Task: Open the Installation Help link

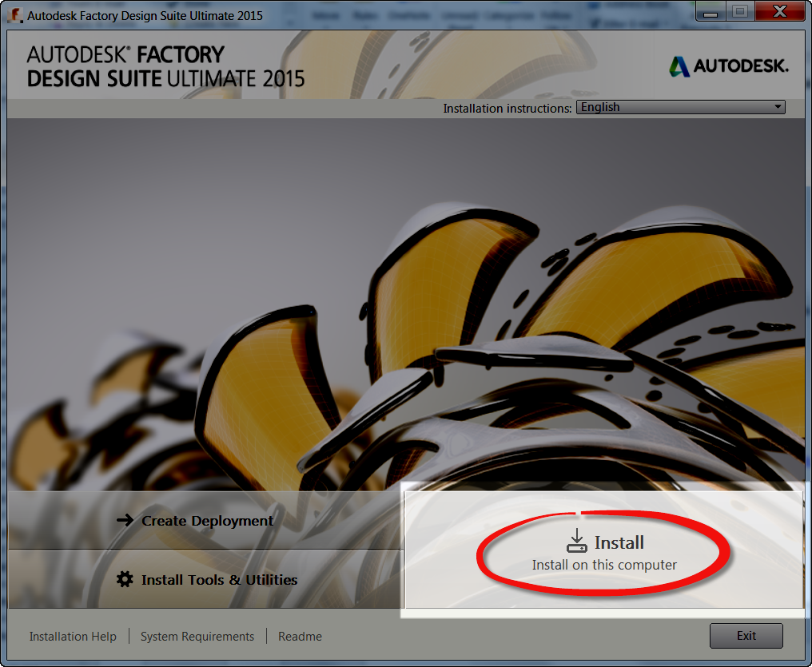Action: [x=73, y=636]
